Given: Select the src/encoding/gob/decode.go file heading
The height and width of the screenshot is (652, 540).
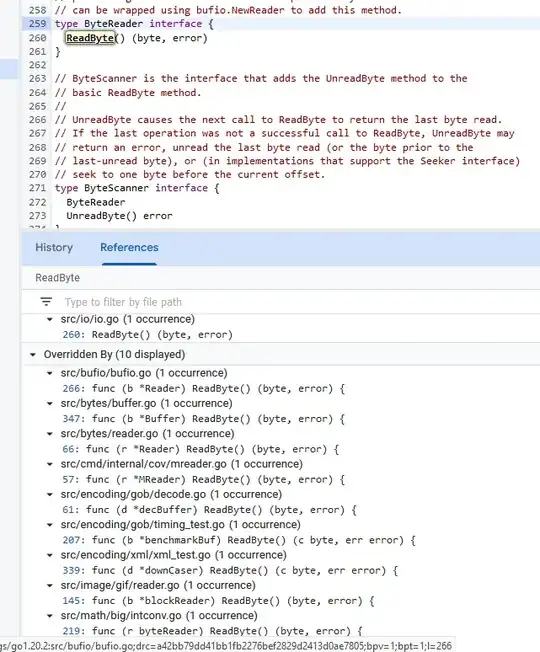Looking at the screenshot, I should click(x=171, y=494).
